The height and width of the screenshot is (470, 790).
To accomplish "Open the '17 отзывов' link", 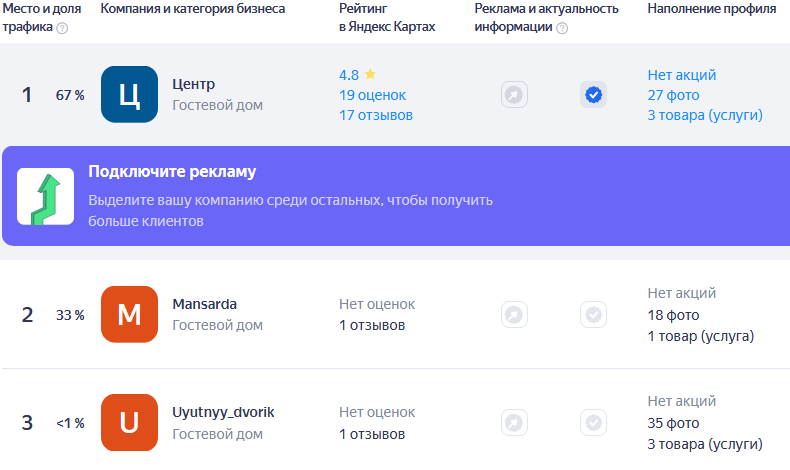I will pyautogui.click(x=376, y=115).
